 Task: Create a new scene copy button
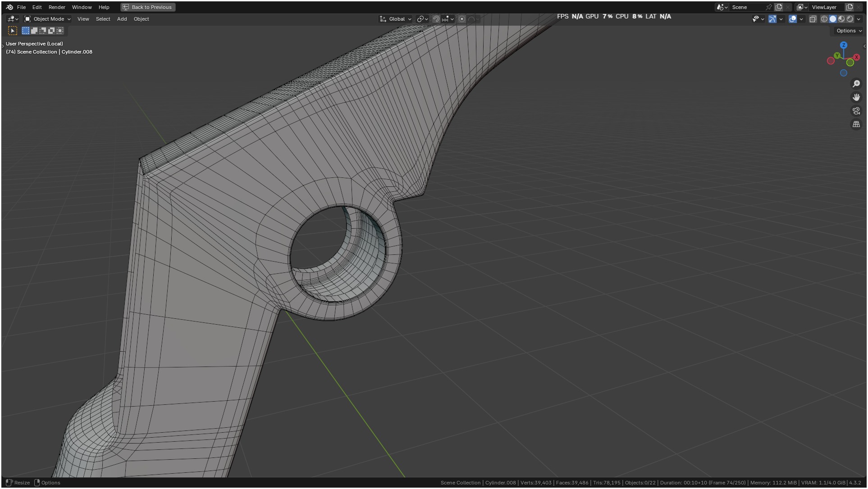tap(779, 7)
